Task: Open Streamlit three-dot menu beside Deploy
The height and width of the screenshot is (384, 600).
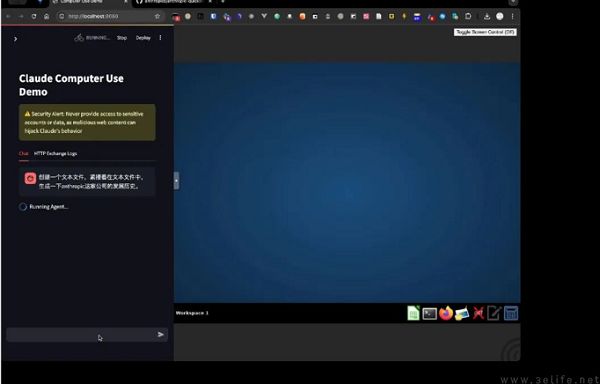Action: pyautogui.click(x=160, y=37)
